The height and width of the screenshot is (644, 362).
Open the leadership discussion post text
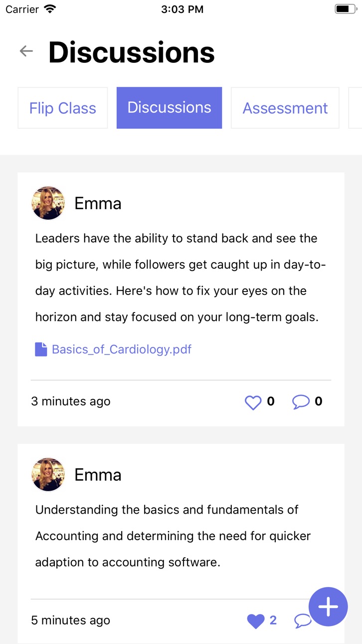181,278
